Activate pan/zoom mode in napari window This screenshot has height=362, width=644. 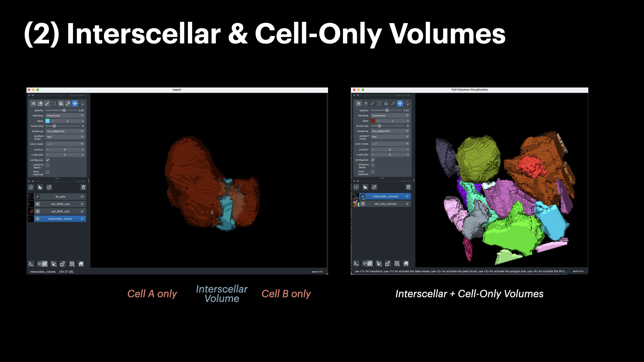(75, 104)
